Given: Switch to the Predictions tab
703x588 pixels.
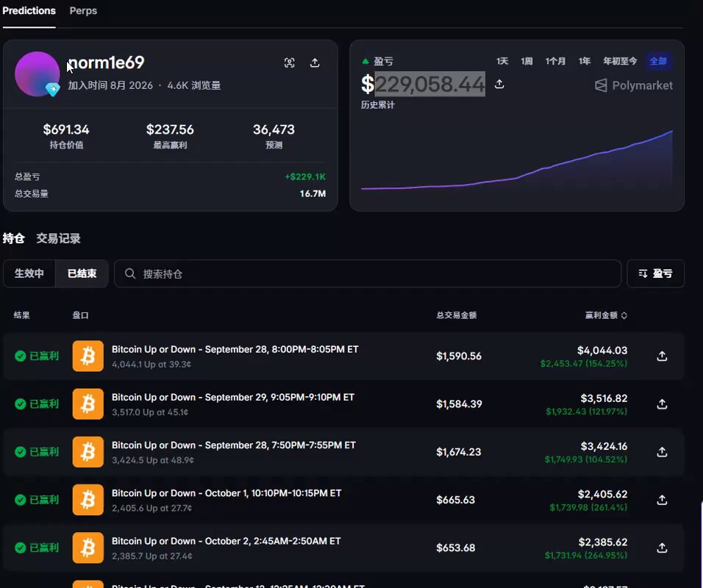Looking at the screenshot, I should pyautogui.click(x=29, y=11).
